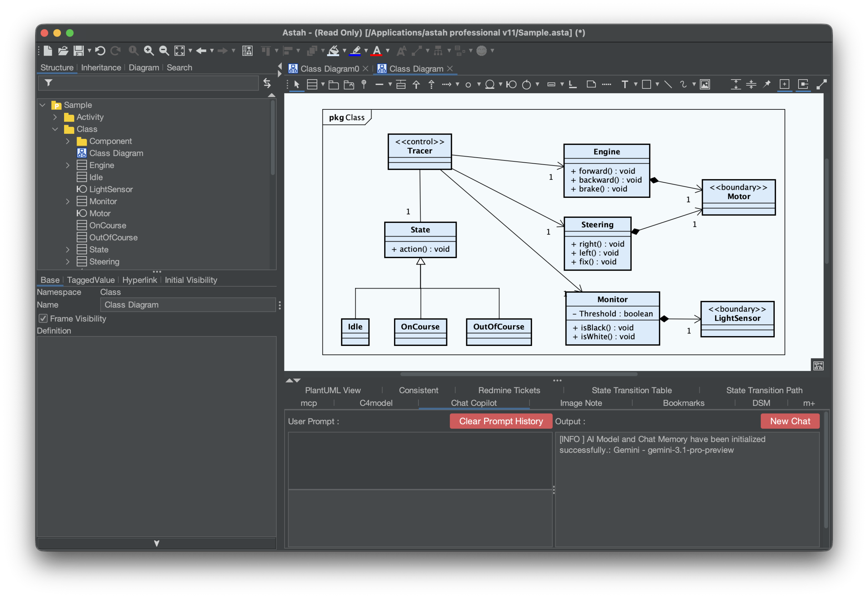This screenshot has height=598, width=868.
Task: Select the Package tool icon
Action: pyautogui.click(x=333, y=85)
